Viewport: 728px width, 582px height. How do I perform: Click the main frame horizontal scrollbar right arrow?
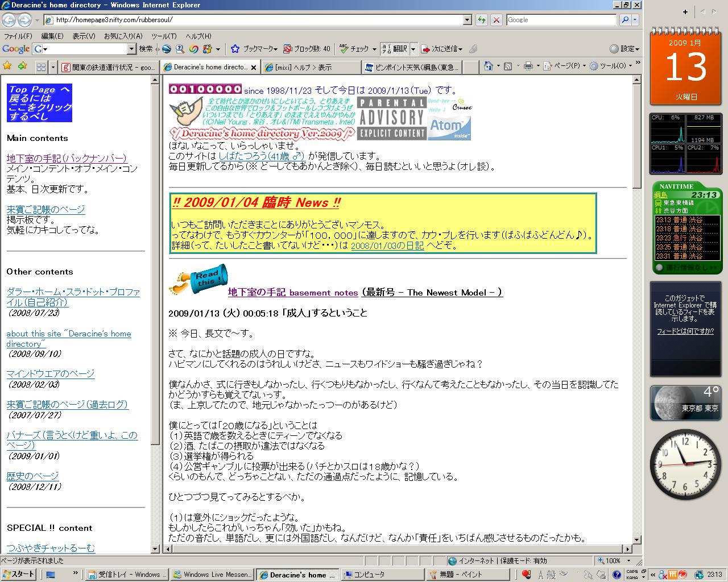(x=628, y=549)
